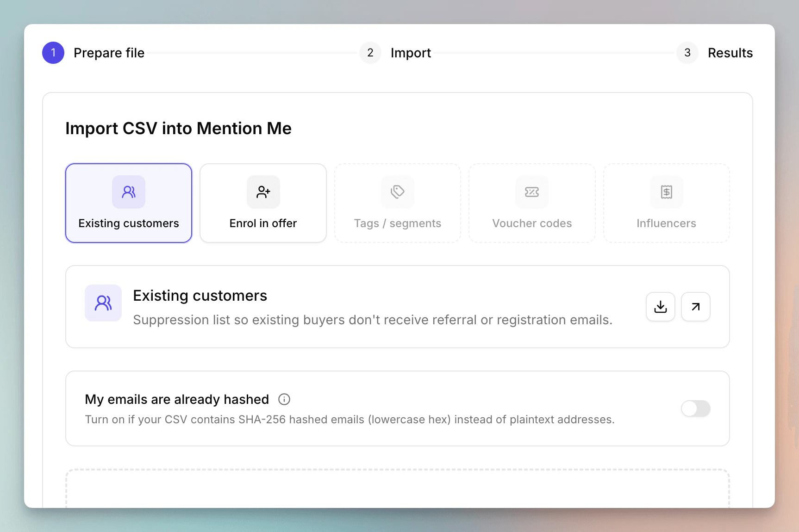Click the large Existing customers panel icon
The height and width of the screenshot is (532, 799).
103,303
